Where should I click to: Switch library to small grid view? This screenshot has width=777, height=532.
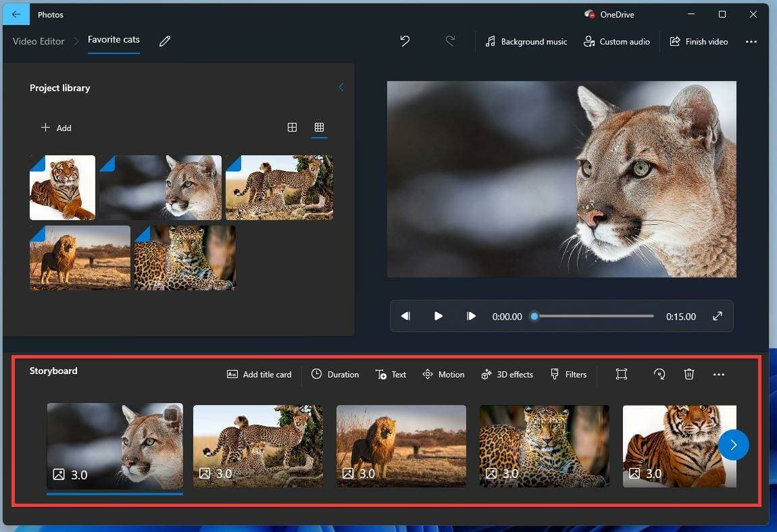pos(320,127)
